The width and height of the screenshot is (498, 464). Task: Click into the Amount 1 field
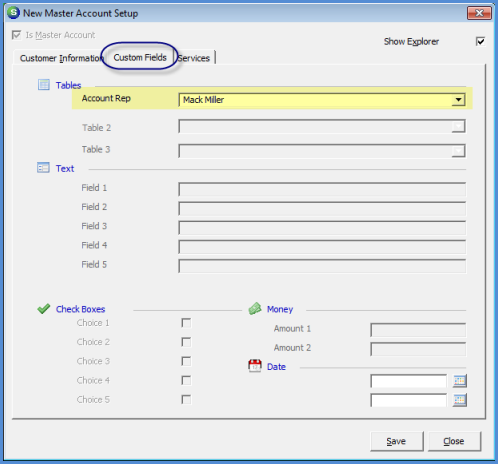pos(418,330)
